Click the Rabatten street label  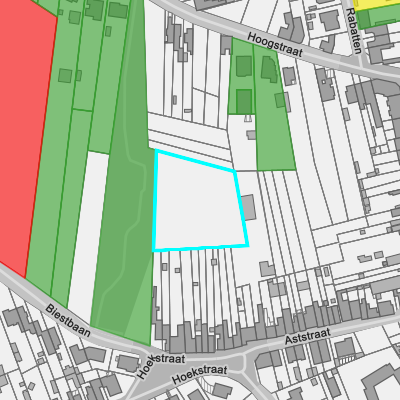354,31
